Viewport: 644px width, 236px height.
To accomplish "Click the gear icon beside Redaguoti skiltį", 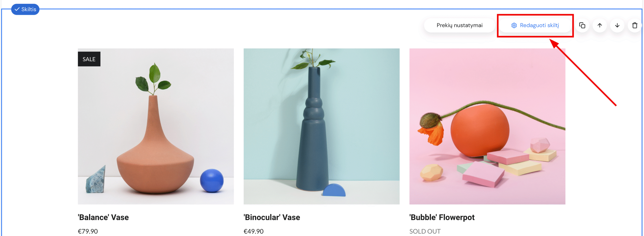I will pyautogui.click(x=514, y=25).
